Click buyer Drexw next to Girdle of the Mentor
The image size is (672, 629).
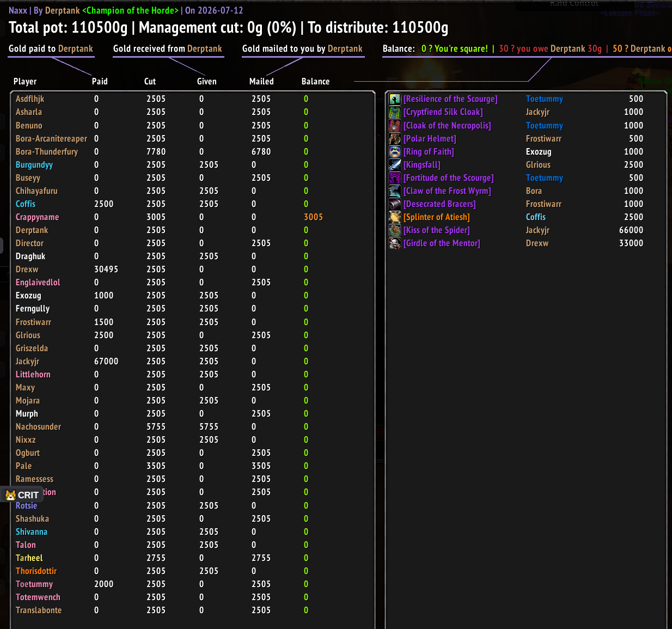537,243
